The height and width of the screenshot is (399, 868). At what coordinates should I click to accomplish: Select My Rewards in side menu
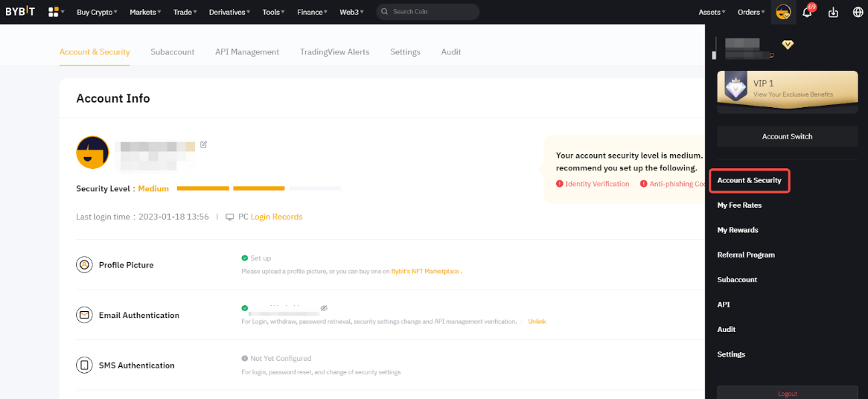[x=738, y=230]
